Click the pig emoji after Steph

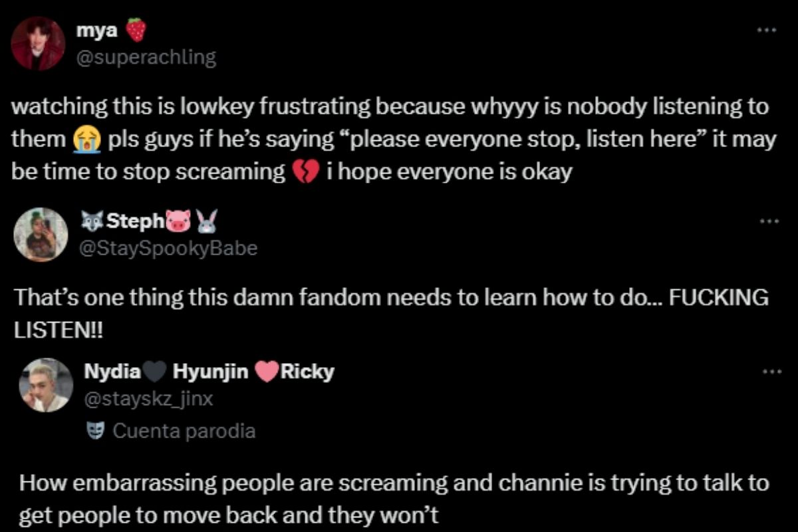coord(179,220)
